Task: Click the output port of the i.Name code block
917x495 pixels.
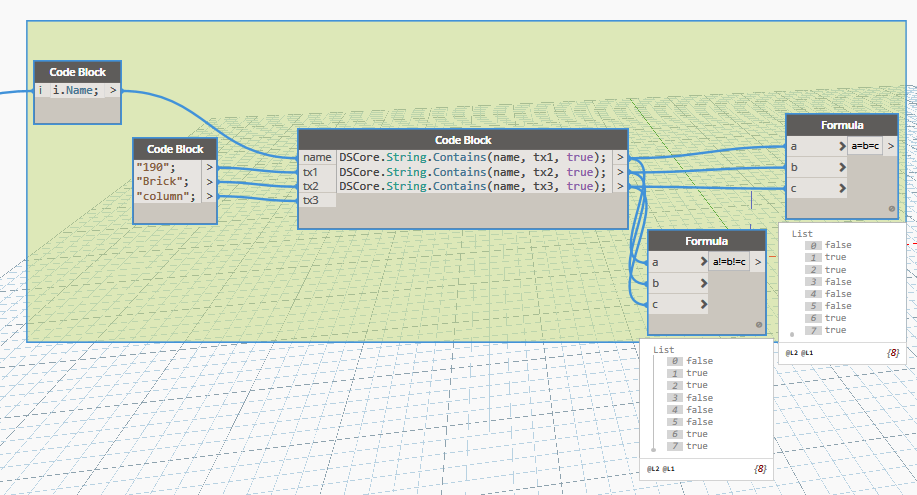Action: (x=113, y=90)
